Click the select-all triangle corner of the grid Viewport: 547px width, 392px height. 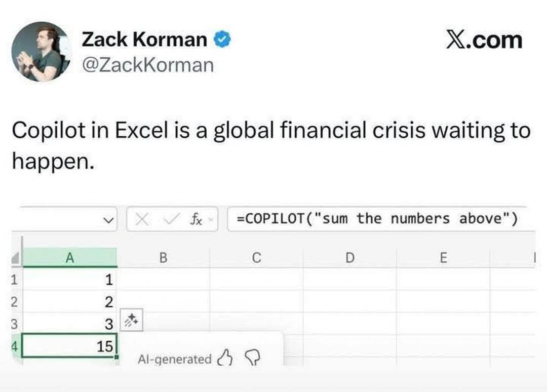coord(16,259)
